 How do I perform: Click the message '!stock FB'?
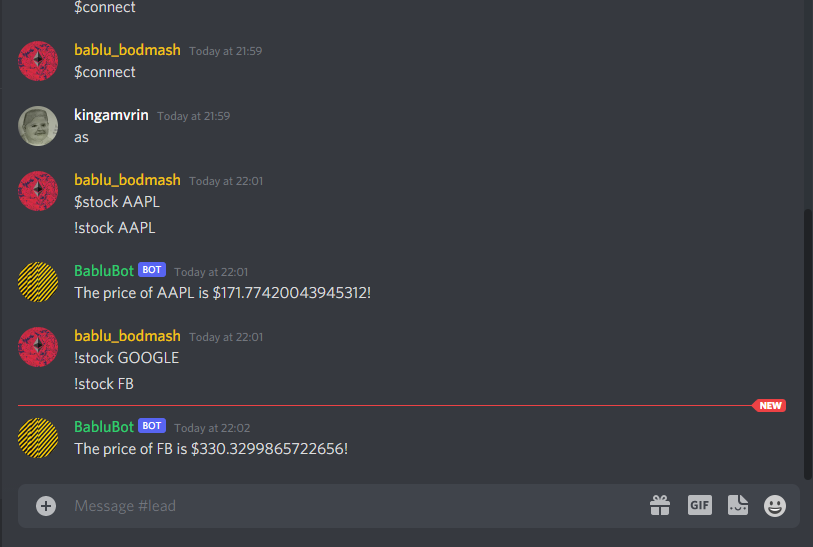click(x=104, y=384)
